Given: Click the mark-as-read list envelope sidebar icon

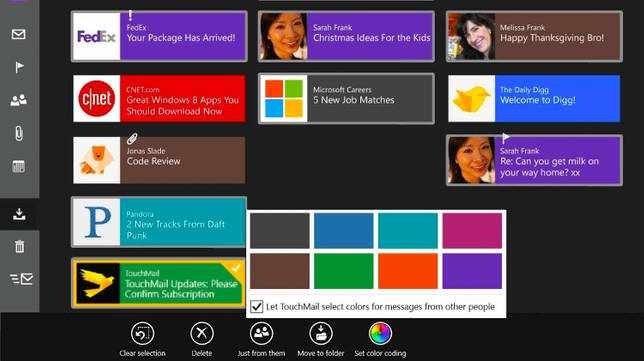Looking at the screenshot, I should pos(21,279).
